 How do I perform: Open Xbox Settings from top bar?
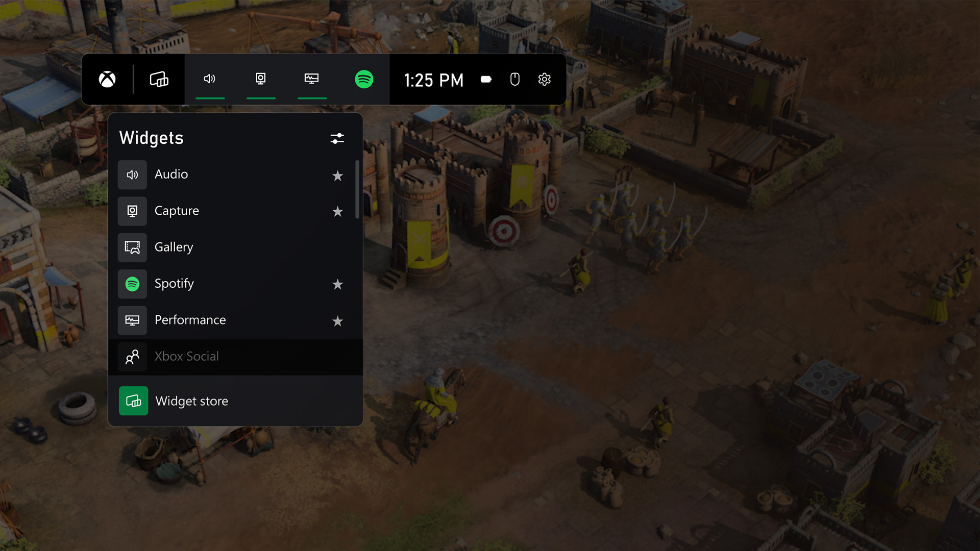click(x=544, y=80)
